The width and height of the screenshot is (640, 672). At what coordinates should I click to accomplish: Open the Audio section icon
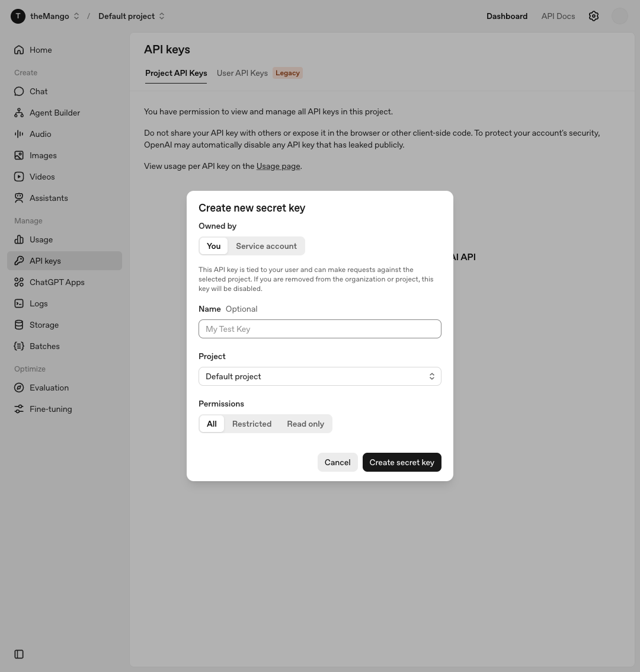pos(19,134)
